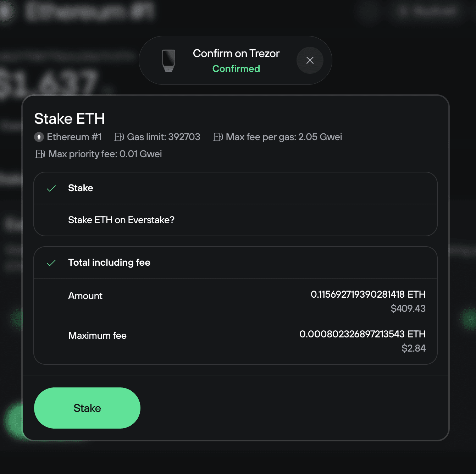Dismiss the Confirm on Trezor banner
This screenshot has width=476, height=474.
coord(310,60)
